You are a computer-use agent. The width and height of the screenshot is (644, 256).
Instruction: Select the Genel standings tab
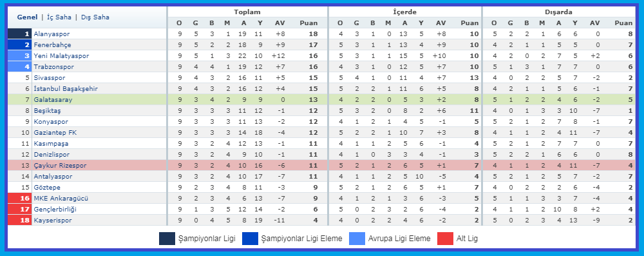(x=28, y=17)
